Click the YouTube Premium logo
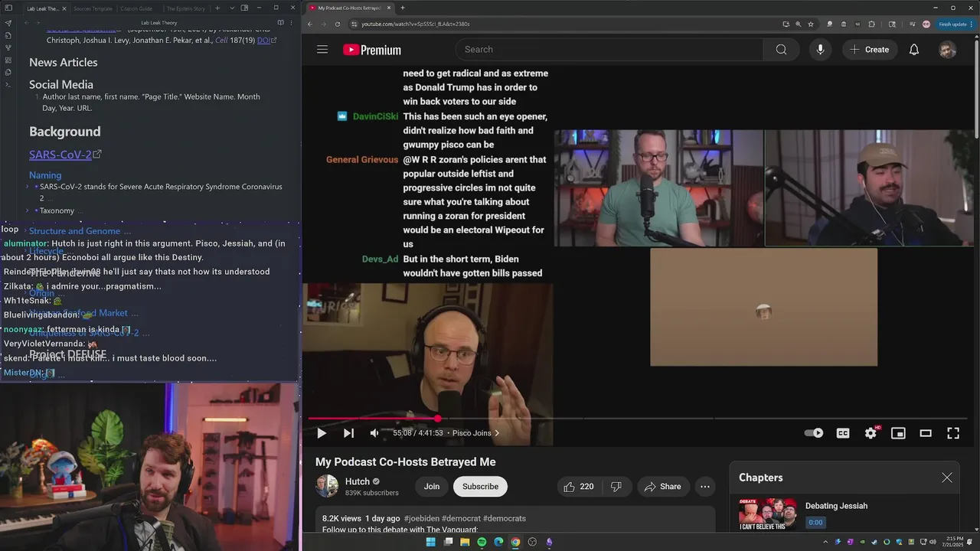980x551 pixels. coord(372,50)
